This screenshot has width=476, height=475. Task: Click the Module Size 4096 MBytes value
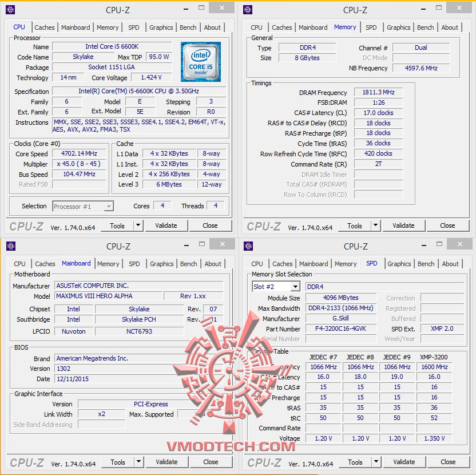pos(340,298)
